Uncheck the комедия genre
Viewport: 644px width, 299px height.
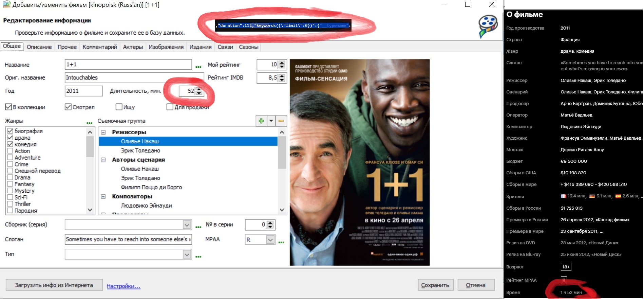pos(10,144)
